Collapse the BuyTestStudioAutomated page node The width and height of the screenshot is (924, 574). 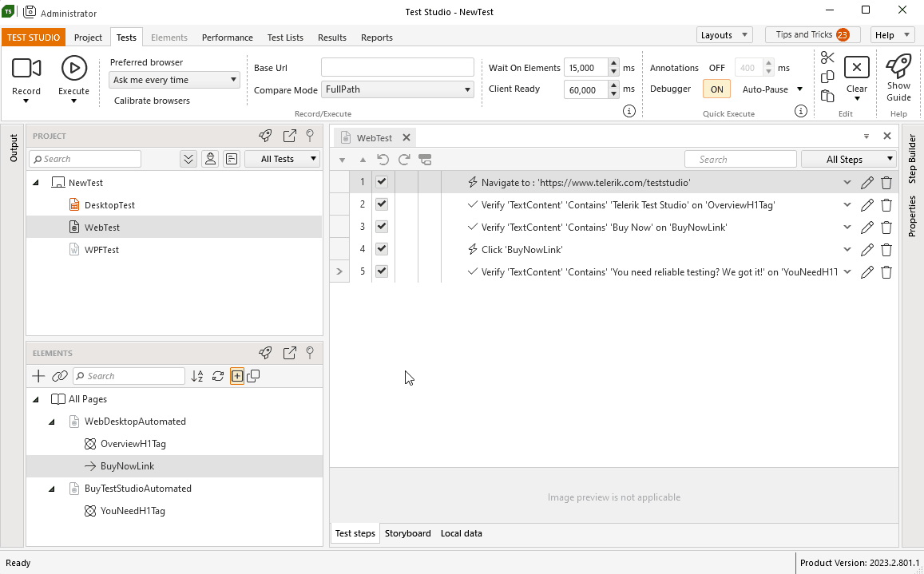[52, 489]
